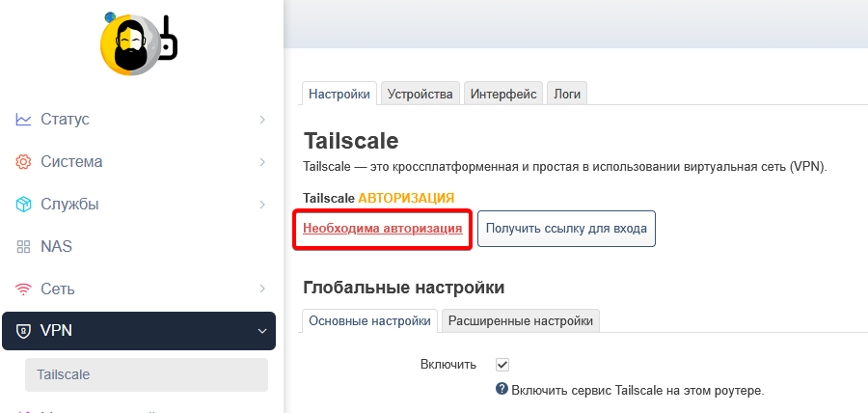Click the Включить field label
The height and width of the screenshot is (413, 868).
[x=448, y=365]
